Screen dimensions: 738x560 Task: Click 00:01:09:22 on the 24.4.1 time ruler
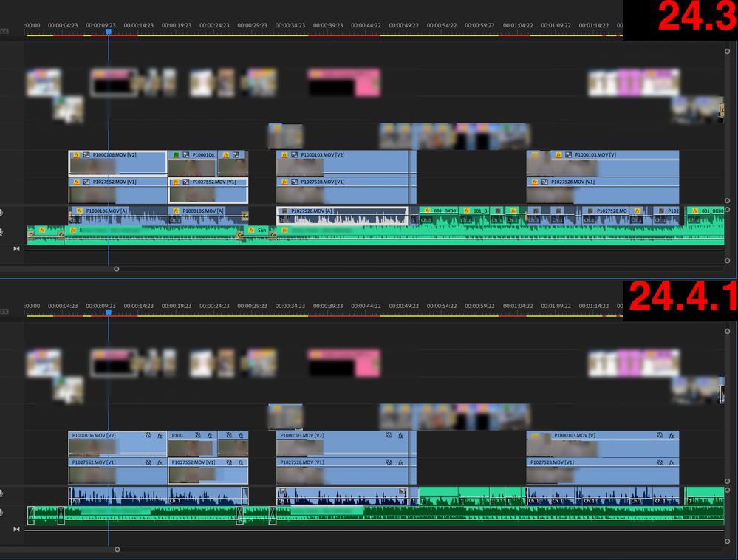point(556,306)
